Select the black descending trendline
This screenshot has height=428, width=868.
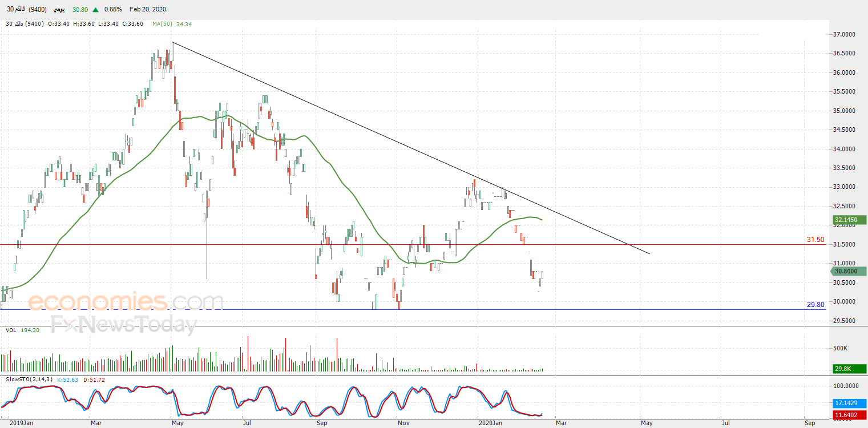pos(411,148)
